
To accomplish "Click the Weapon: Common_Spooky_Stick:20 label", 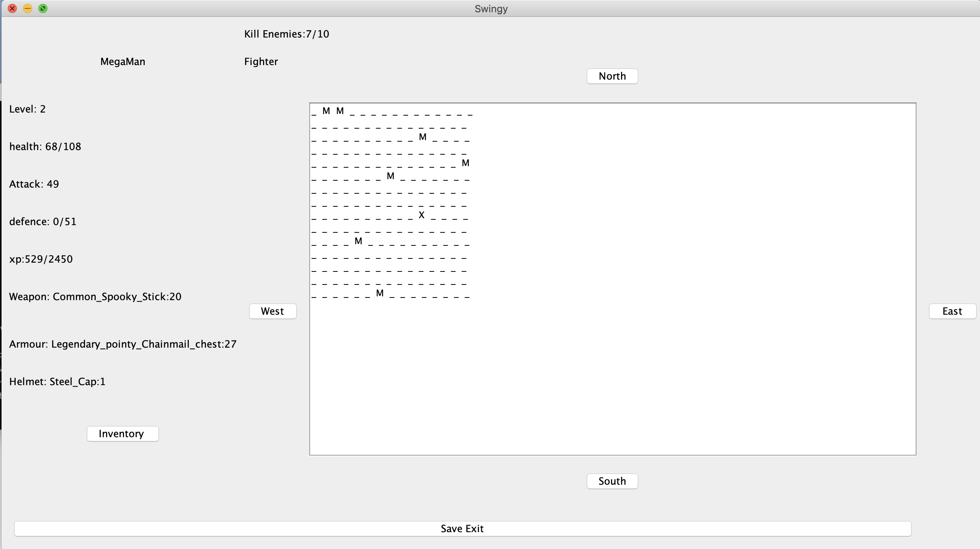I will click(x=95, y=297).
